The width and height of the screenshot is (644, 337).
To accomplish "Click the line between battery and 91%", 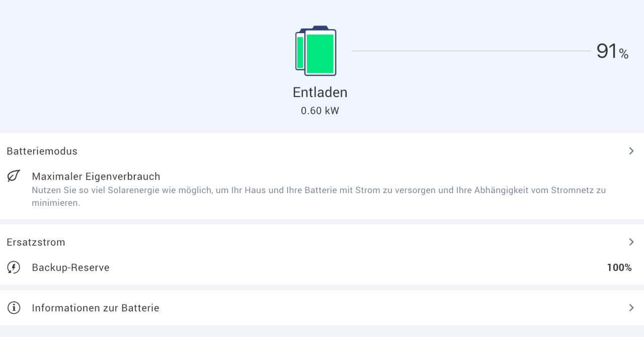I will [x=471, y=51].
